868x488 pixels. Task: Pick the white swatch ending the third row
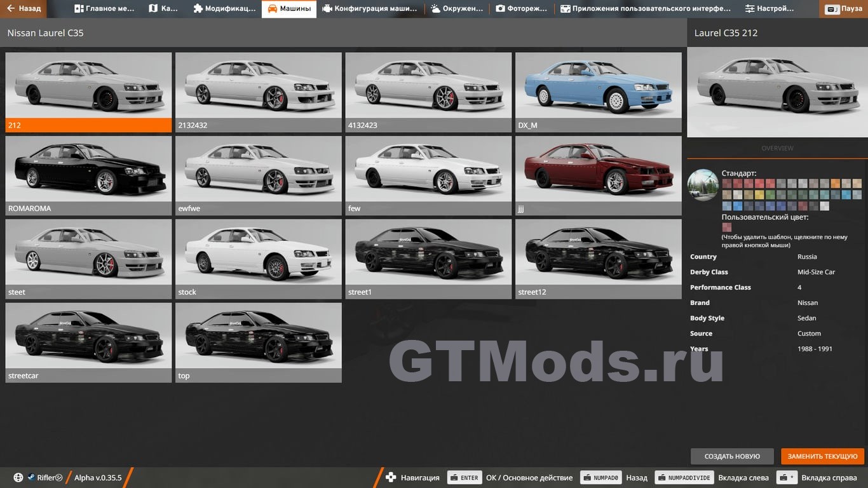pyautogui.click(x=825, y=206)
